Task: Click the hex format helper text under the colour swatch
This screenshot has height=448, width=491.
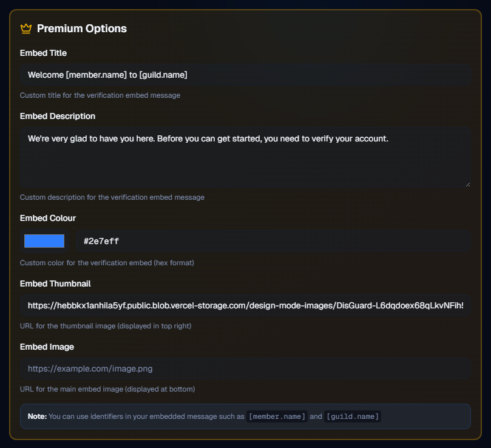Action: (x=107, y=263)
